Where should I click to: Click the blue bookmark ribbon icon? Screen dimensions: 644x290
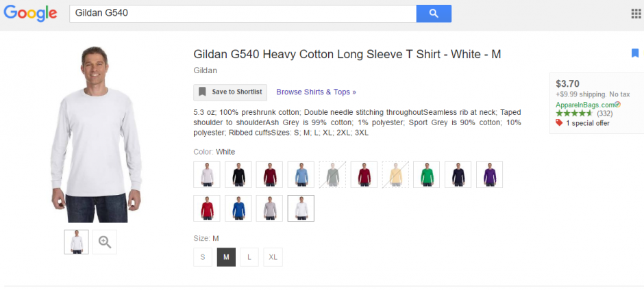coord(634,53)
